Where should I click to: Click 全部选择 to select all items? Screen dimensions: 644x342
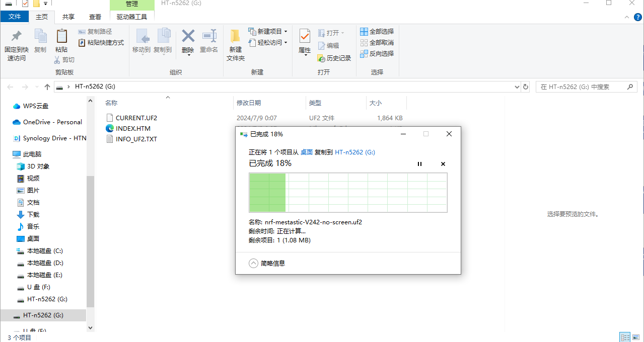tap(377, 31)
